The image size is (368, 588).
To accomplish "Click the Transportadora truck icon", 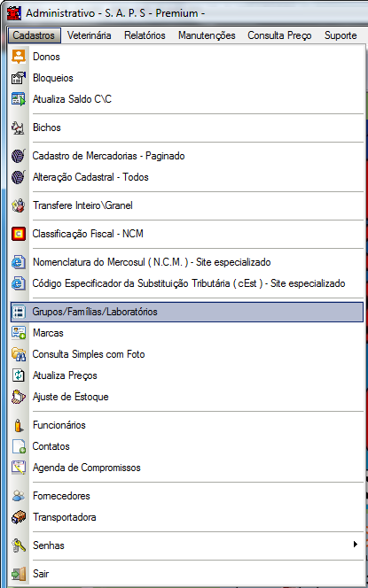I will pos(19,517).
